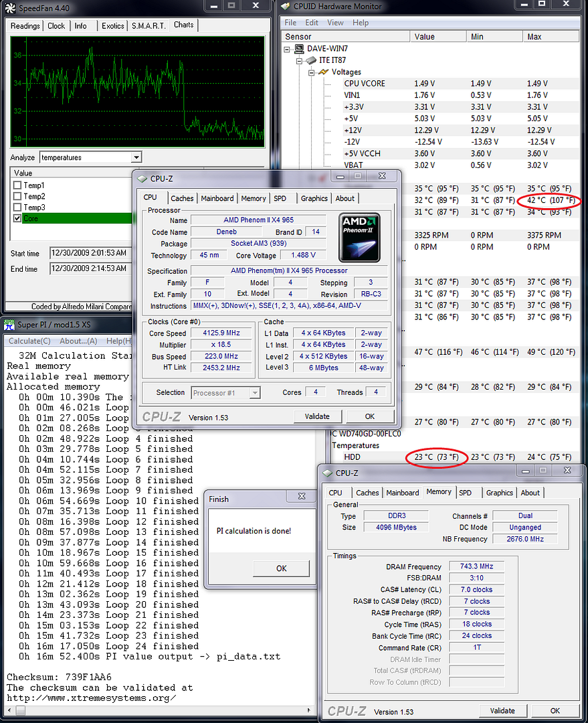
Task: Switch to Caches tab in lower CPU-Z window
Action: pos(367,493)
